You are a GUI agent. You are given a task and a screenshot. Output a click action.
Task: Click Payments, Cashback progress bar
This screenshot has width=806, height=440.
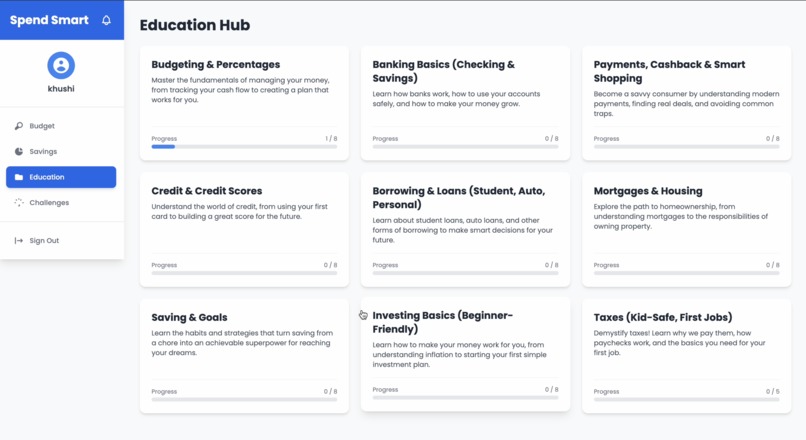point(686,146)
